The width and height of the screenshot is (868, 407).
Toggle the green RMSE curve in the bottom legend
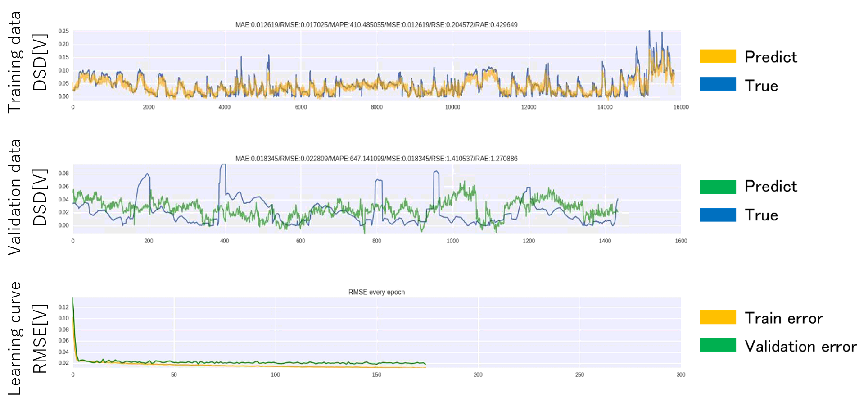718,345
